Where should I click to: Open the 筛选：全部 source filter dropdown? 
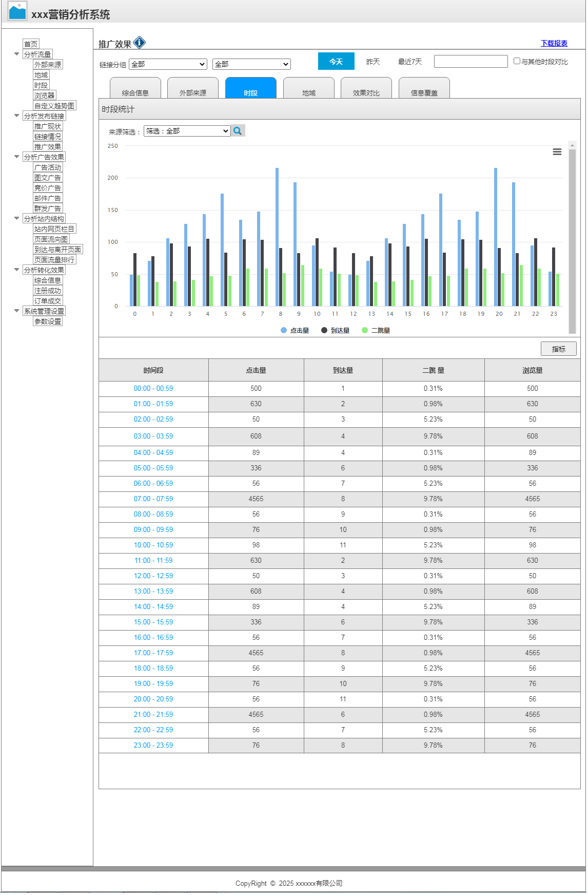pos(187,131)
